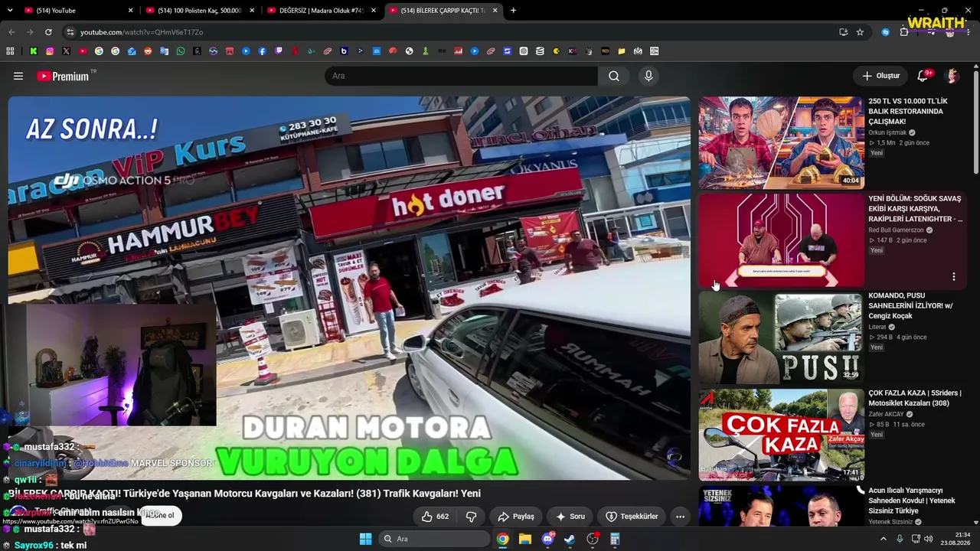Click the address bar URL

[x=142, y=32]
